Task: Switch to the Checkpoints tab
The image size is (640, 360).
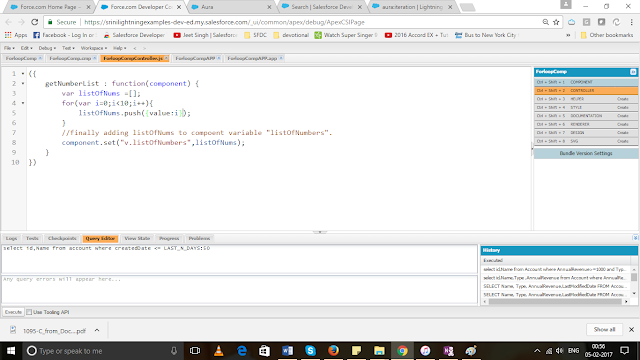Action: point(62,238)
